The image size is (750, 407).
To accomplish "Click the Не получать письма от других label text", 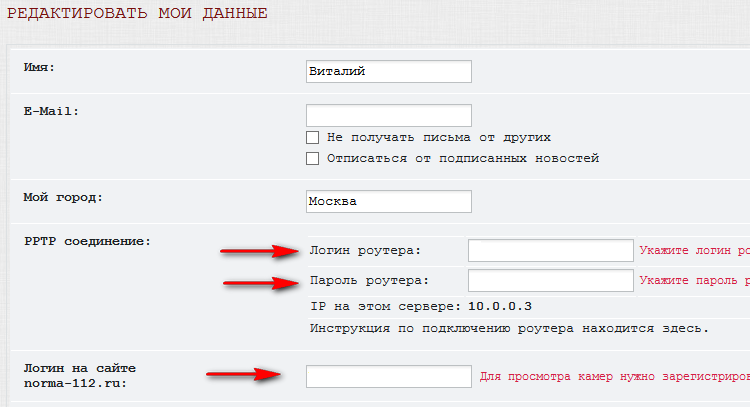I will click(x=438, y=137).
